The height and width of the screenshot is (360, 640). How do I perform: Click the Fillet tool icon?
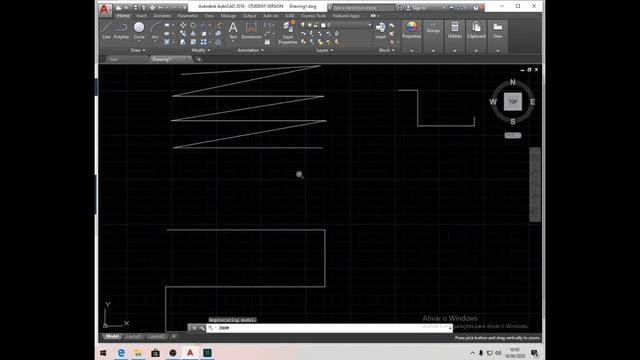click(x=204, y=34)
